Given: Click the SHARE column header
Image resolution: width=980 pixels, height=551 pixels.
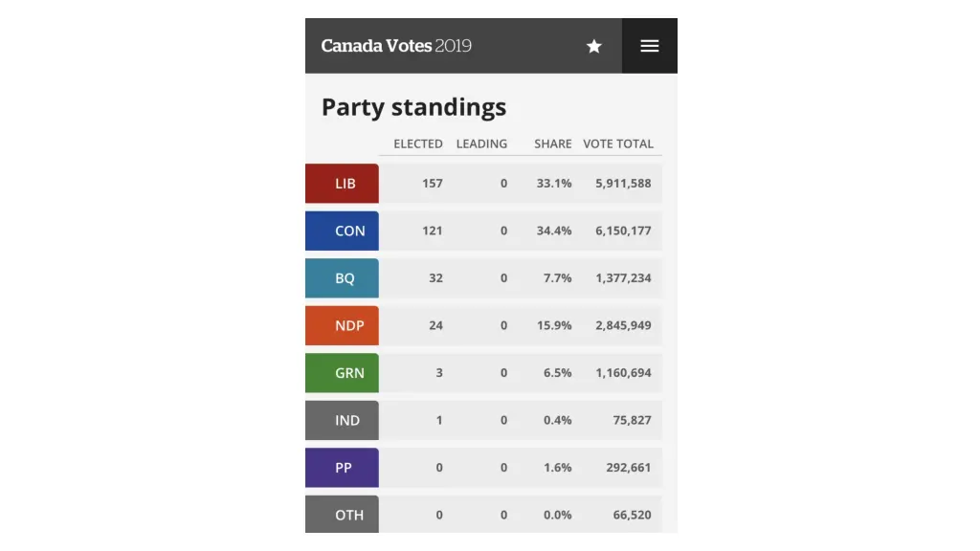Looking at the screenshot, I should point(553,143).
